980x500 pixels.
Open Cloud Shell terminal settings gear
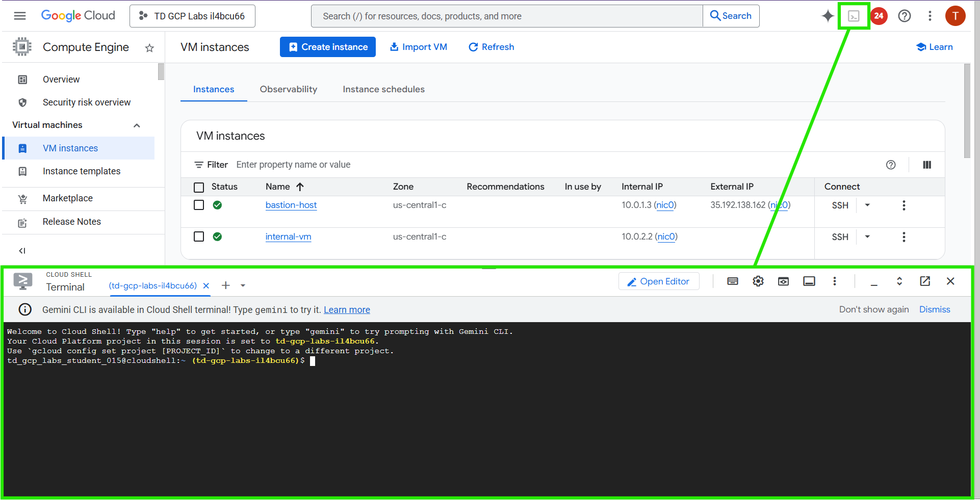coord(758,281)
